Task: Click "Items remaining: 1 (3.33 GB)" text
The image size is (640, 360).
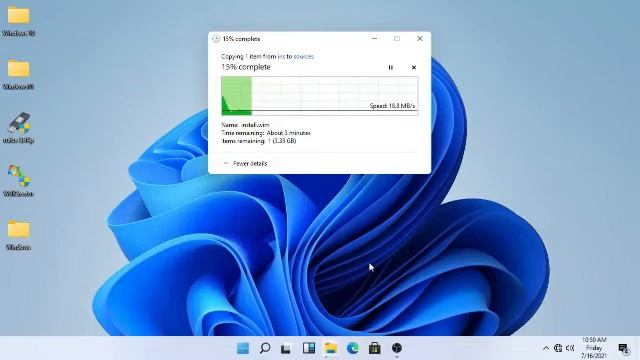Action: click(259, 141)
